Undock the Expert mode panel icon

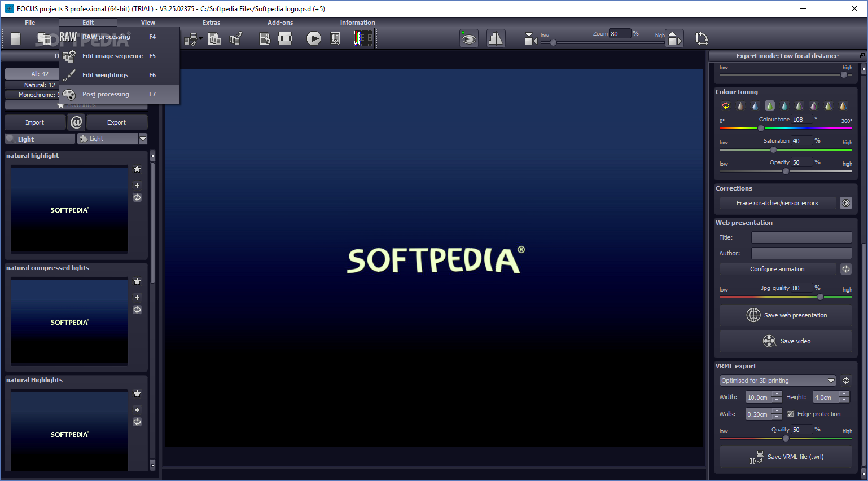click(862, 56)
